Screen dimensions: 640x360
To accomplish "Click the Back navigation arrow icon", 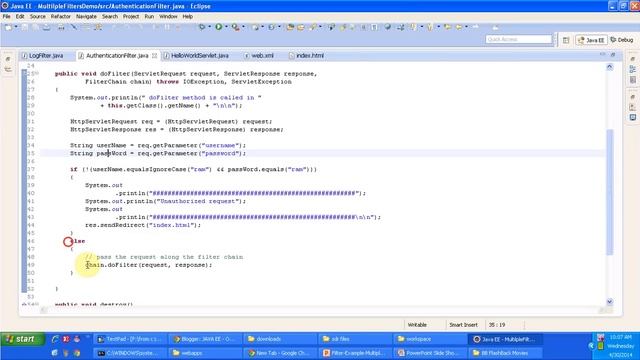I will [x=459, y=27].
